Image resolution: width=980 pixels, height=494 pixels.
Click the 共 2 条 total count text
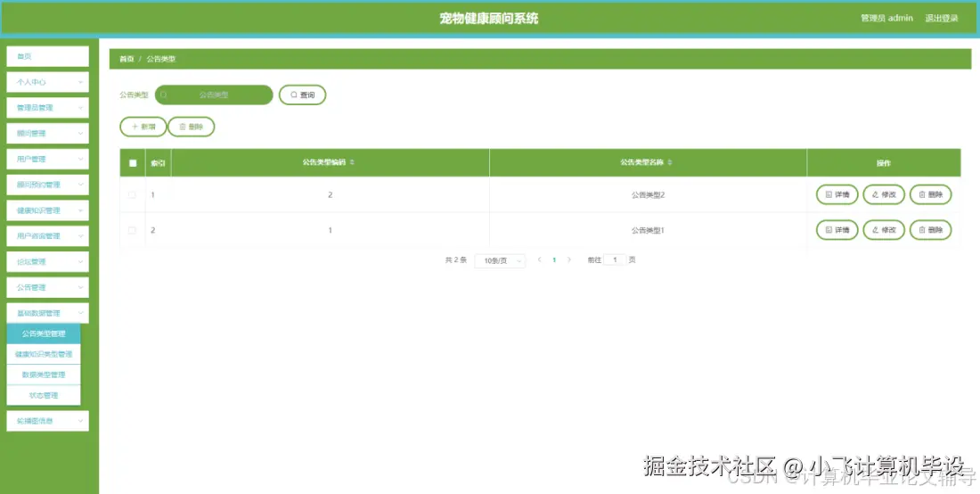(455, 259)
